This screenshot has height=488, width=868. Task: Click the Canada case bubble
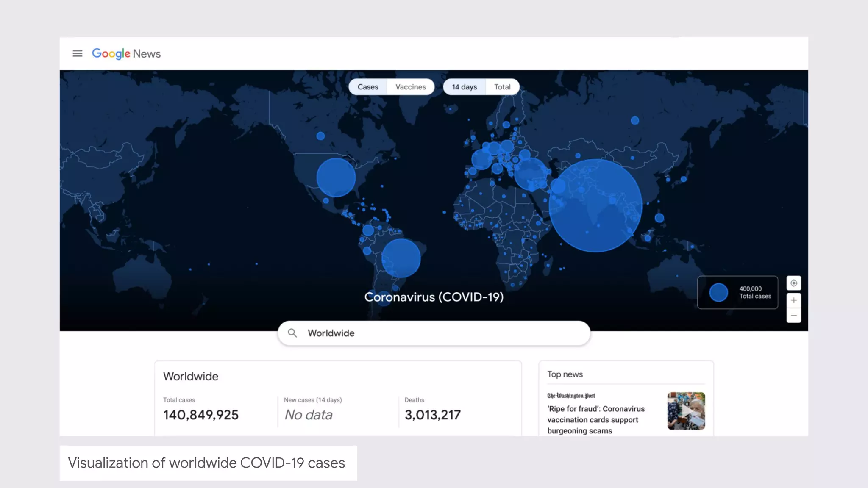[320, 136]
